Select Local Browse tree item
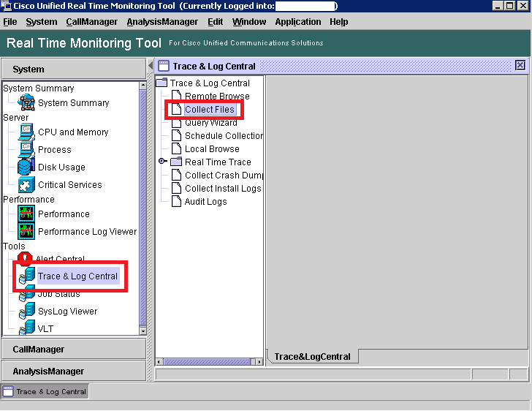Image resolution: width=532 pixels, height=411 pixels. tap(212, 148)
